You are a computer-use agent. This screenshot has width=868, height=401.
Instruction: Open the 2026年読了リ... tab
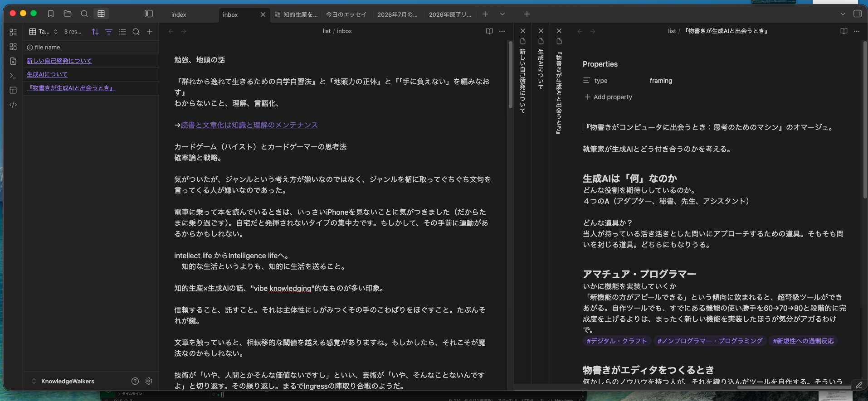click(450, 14)
